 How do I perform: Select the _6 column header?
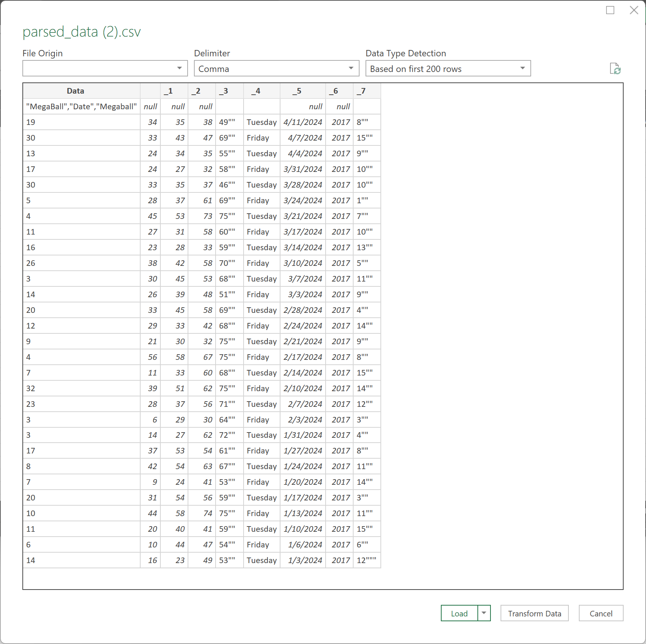[x=339, y=91]
